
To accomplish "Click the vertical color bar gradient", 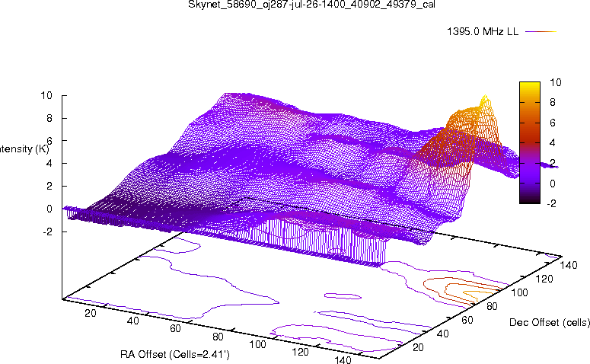I will pyautogui.click(x=529, y=142).
